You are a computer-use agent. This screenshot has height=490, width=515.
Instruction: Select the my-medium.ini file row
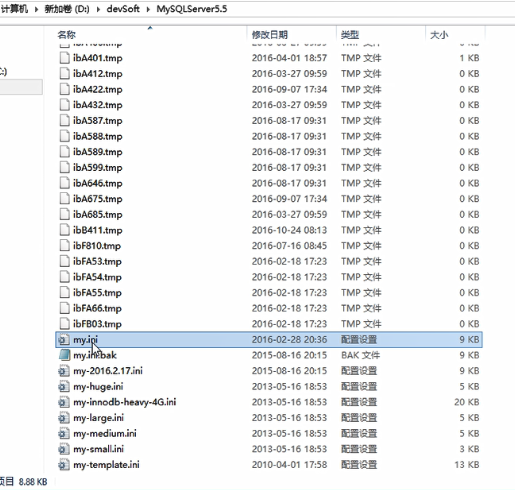(x=269, y=434)
